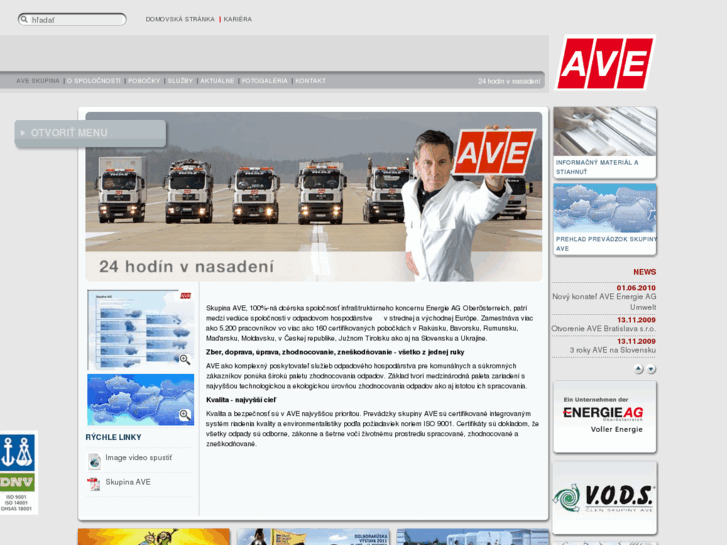The width and height of the screenshot is (727, 545).
Task: Select FOTOGALÉRIA in navigation bar
Action: 265,81
